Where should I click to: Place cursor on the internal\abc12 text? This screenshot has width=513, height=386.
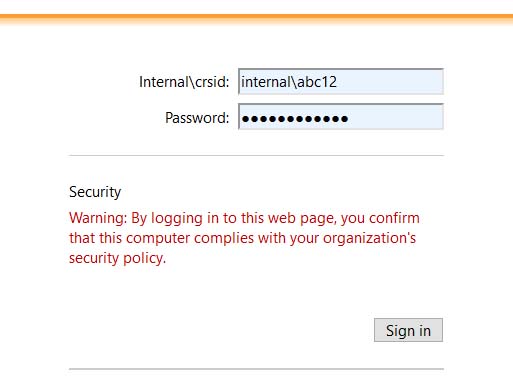point(289,82)
